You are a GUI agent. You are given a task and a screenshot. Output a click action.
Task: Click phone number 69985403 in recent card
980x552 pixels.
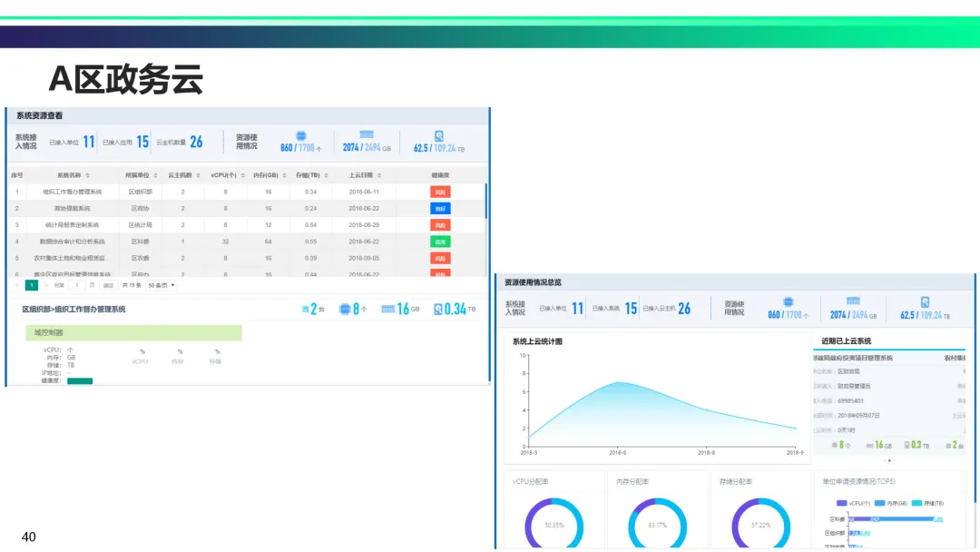pyautogui.click(x=850, y=400)
